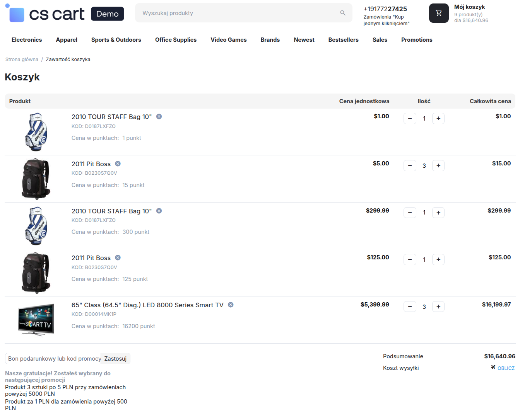Click the Smart TV total $16,199.97
The width and height of the screenshot is (532, 419).
click(496, 305)
